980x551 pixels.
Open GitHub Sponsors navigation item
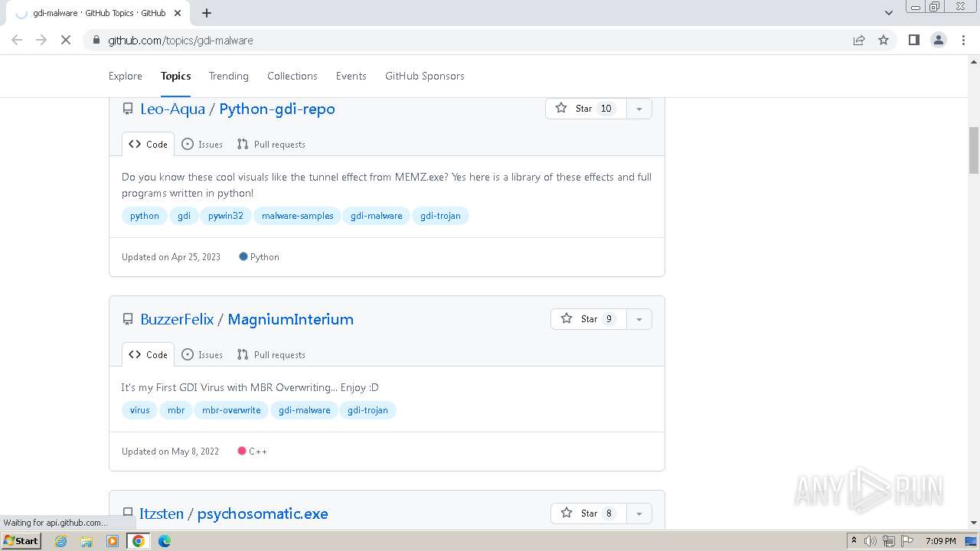click(x=425, y=76)
